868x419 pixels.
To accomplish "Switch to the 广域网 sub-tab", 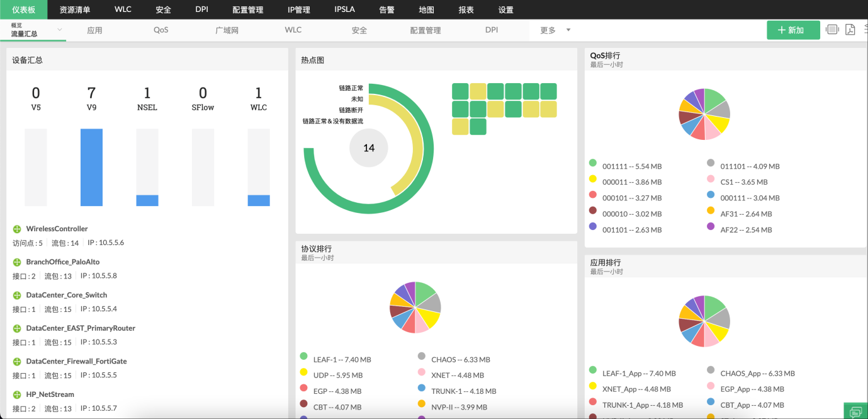I will (227, 30).
